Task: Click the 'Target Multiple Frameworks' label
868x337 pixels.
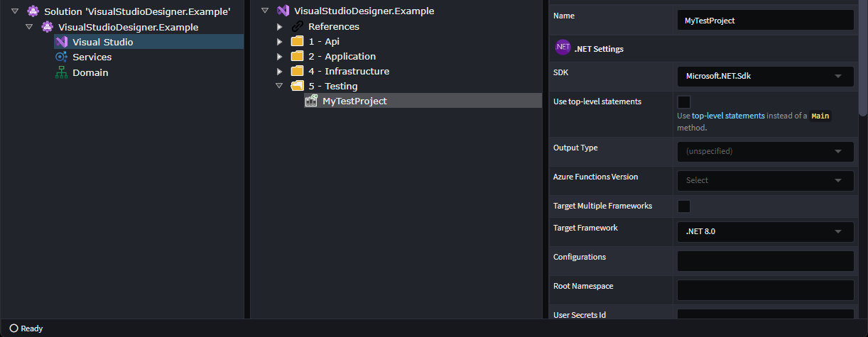Action: [x=602, y=206]
